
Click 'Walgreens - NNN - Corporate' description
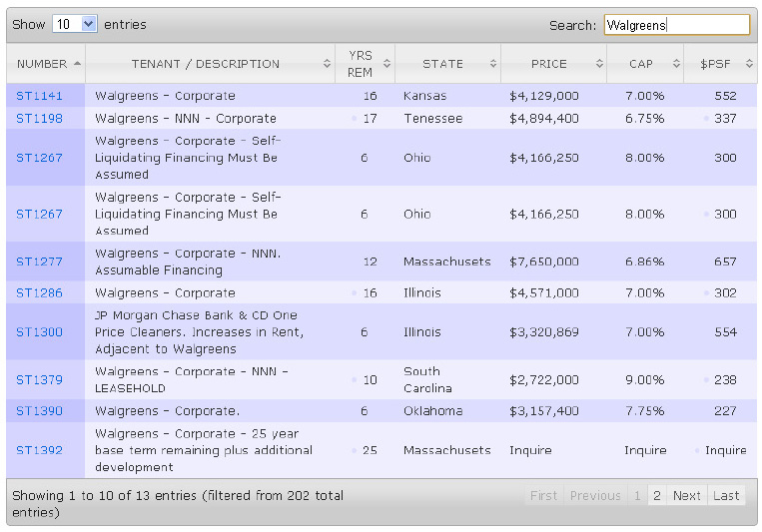pyautogui.click(x=186, y=118)
